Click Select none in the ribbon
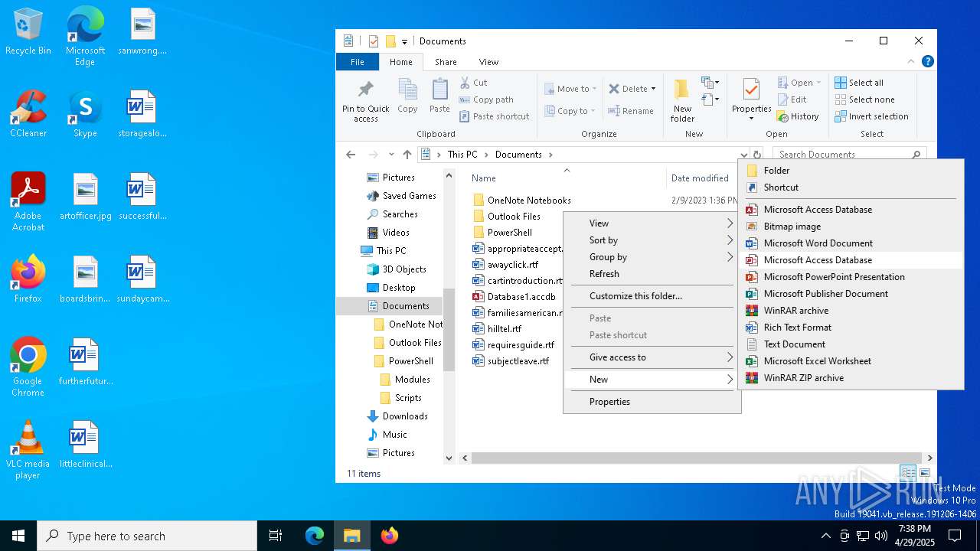Viewport: 980px width, 551px height. tap(864, 99)
